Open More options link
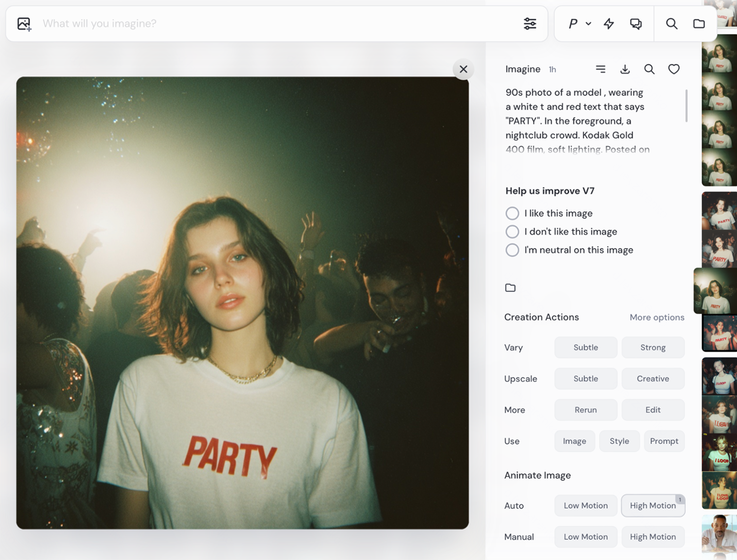This screenshot has height=560, width=737. coord(657,317)
